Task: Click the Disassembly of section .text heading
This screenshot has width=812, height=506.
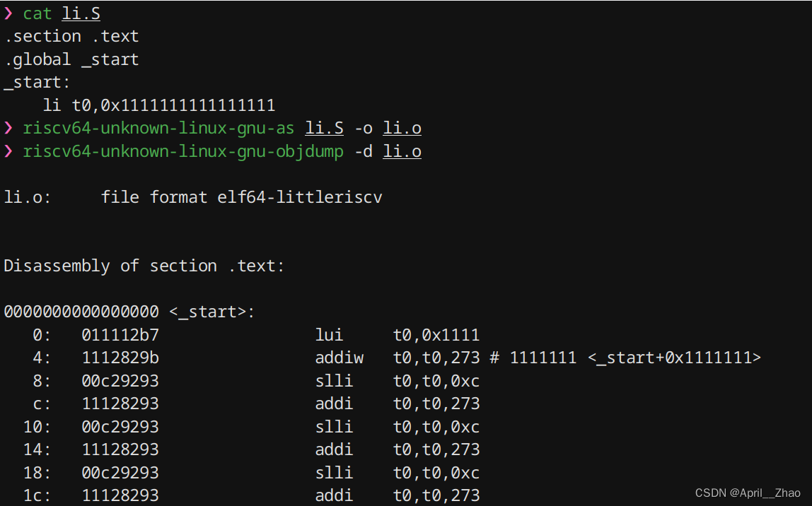Action: click(x=144, y=266)
